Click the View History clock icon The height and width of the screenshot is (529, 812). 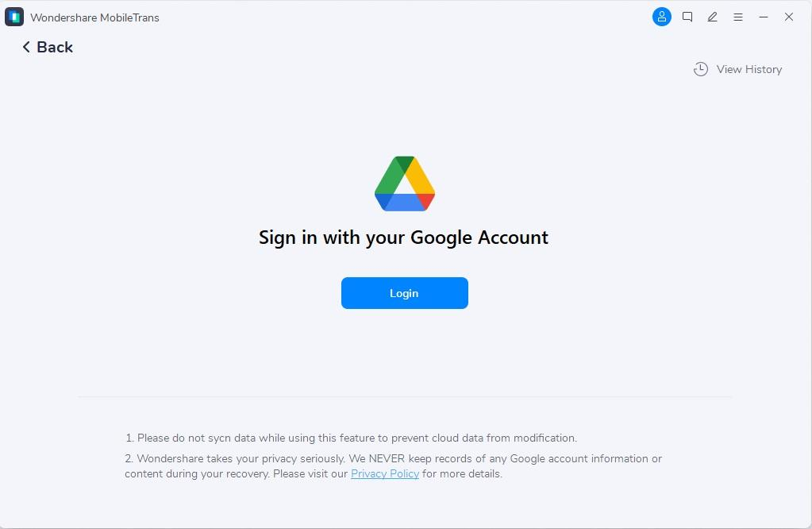coord(700,69)
